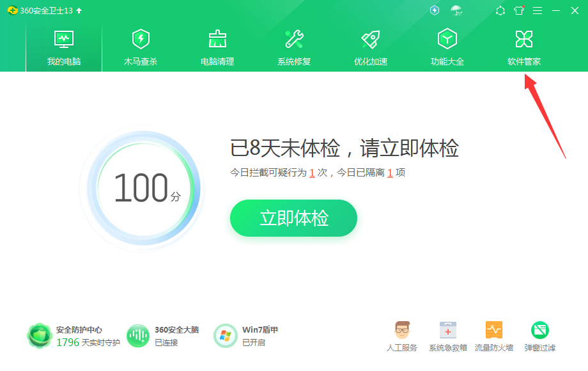Click the 360安全大脑 icon

(138, 336)
